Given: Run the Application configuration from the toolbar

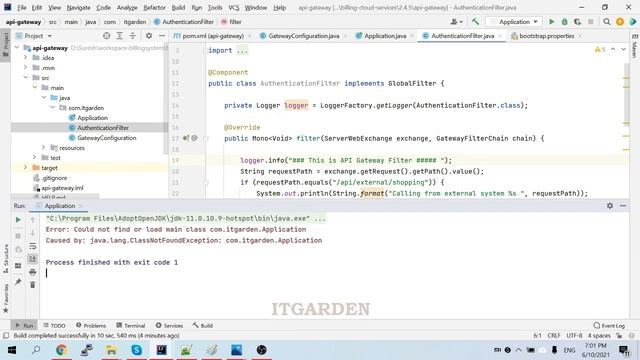Looking at the screenshot, I should (x=551, y=22).
